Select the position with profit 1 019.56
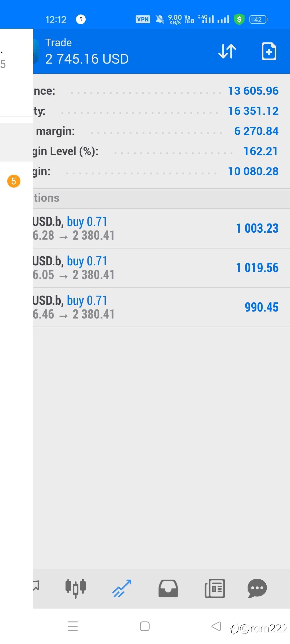 pyautogui.click(x=161, y=268)
